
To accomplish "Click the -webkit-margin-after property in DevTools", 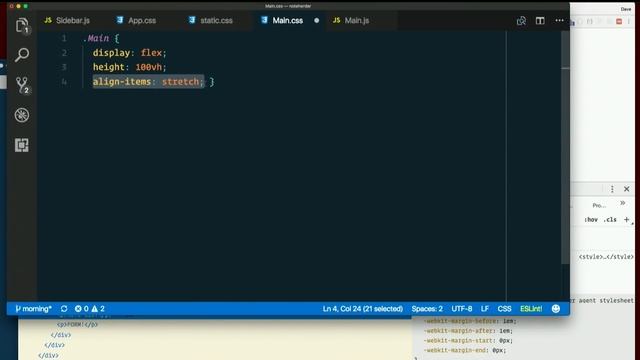I will [460, 331].
